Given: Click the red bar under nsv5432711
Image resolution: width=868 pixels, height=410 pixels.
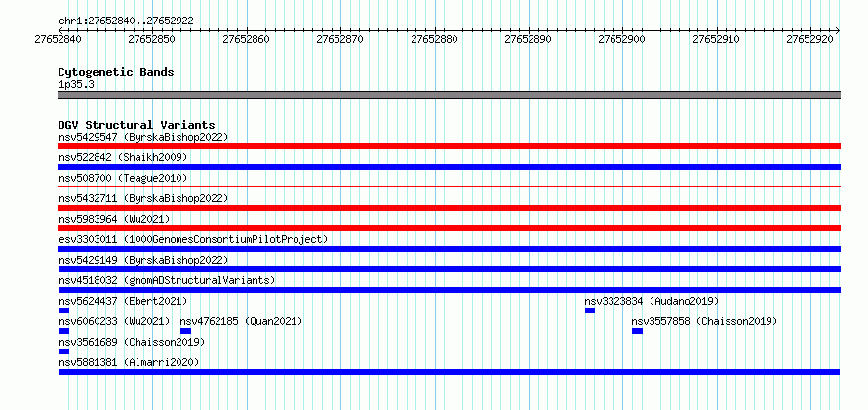Looking at the screenshot, I should (449, 208).
